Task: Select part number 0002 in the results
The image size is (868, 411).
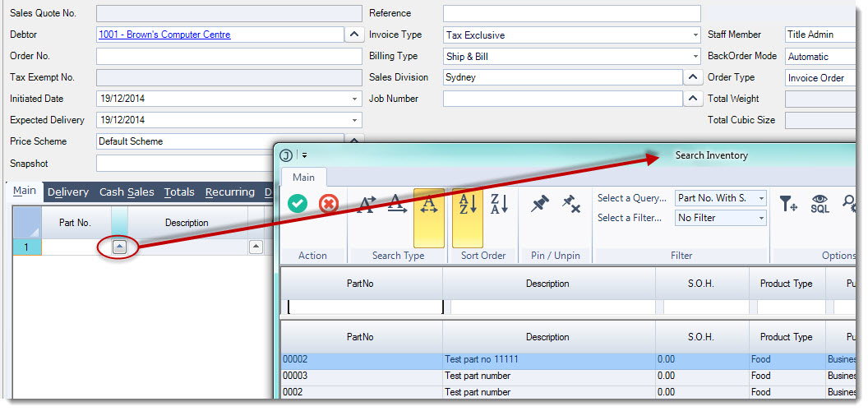Action: pos(293,392)
